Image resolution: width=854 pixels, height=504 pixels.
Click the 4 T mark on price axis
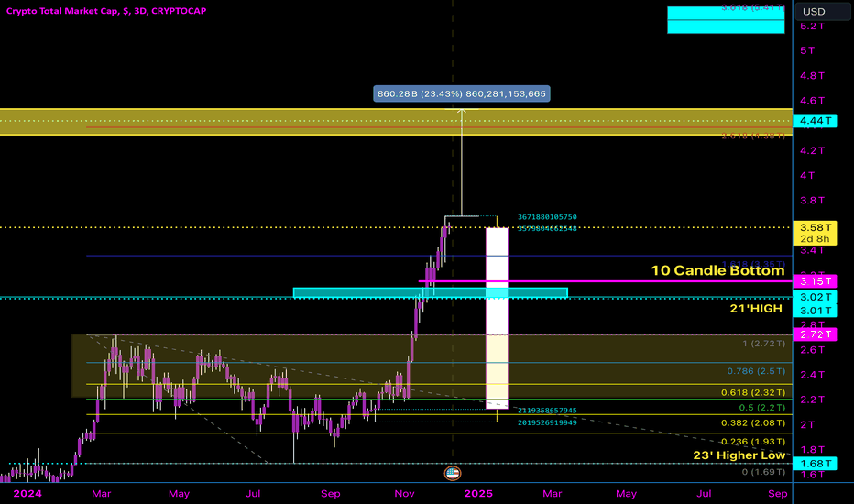click(807, 175)
